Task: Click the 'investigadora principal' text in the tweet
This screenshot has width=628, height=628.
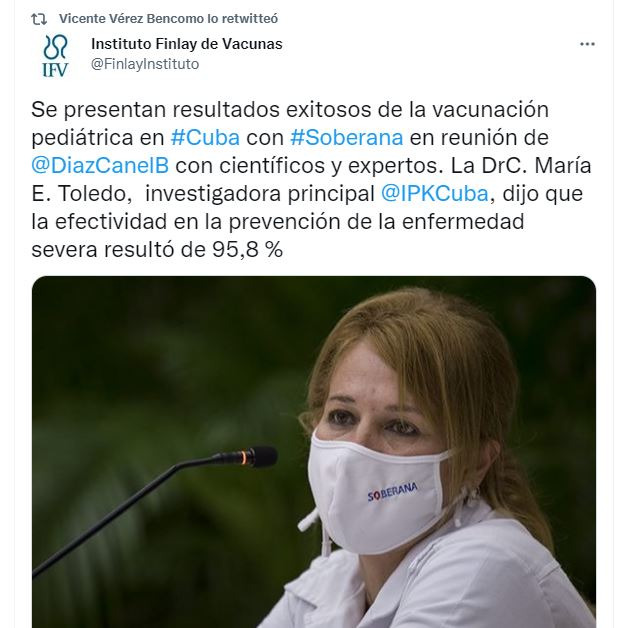Action: click(260, 194)
